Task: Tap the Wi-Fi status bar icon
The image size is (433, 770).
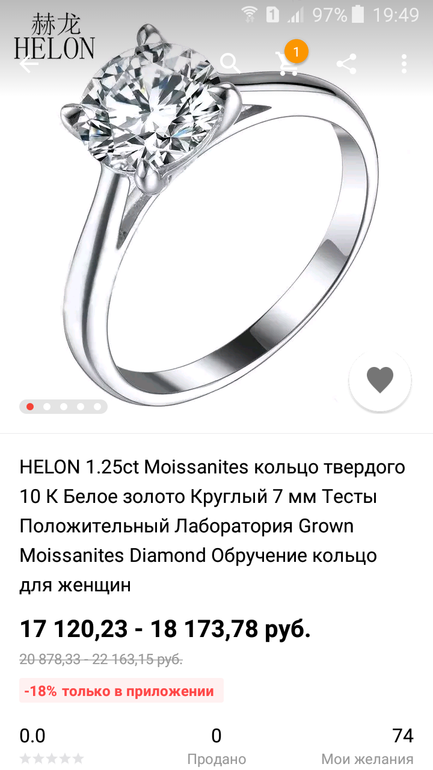Action: point(250,15)
